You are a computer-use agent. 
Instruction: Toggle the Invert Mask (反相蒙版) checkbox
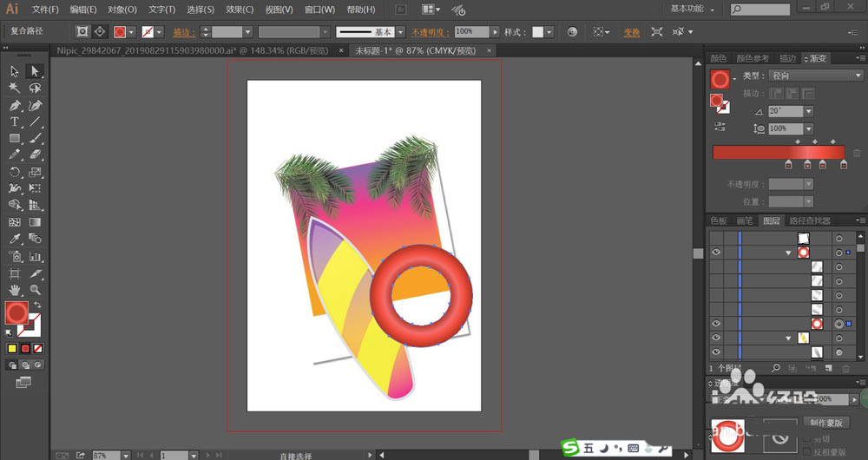[807, 452]
